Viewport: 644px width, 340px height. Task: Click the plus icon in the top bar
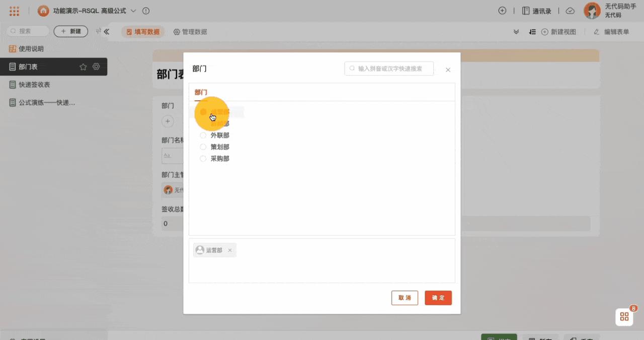[x=502, y=10]
